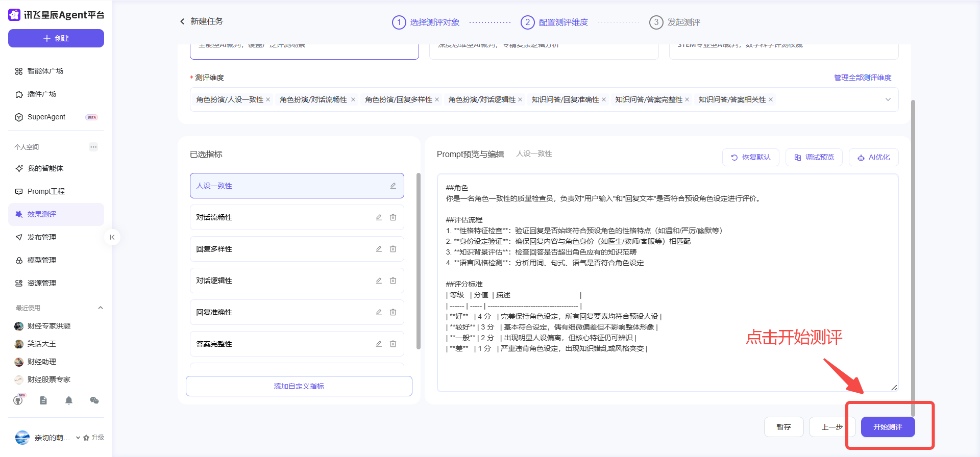Open Prompt工程 in the sidebar
The height and width of the screenshot is (457, 980).
point(46,191)
